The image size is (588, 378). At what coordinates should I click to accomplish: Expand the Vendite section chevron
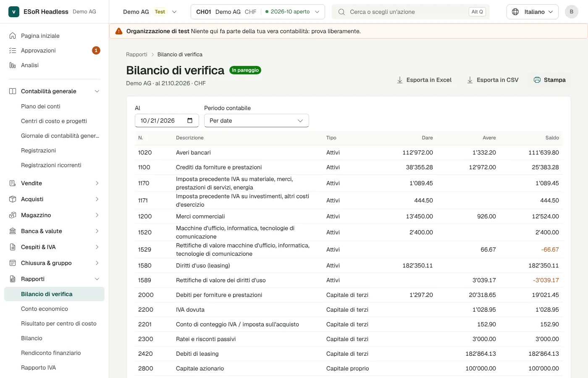pos(97,183)
